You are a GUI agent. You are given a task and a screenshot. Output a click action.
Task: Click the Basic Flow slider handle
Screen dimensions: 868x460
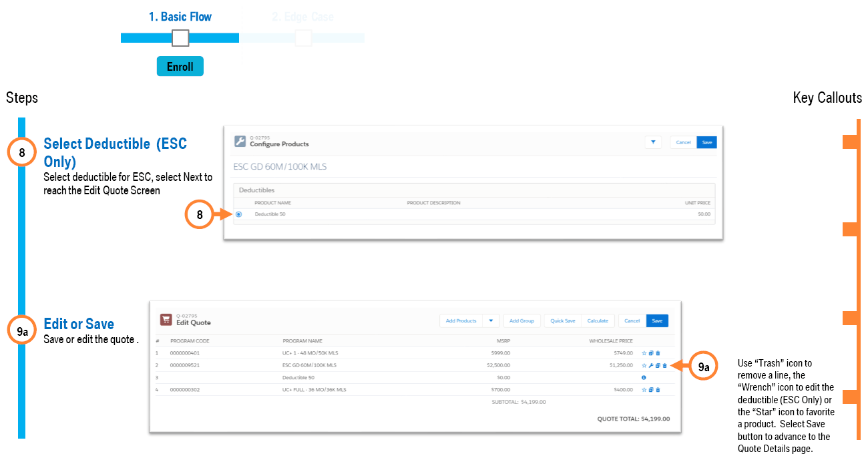(x=180, y=38)
